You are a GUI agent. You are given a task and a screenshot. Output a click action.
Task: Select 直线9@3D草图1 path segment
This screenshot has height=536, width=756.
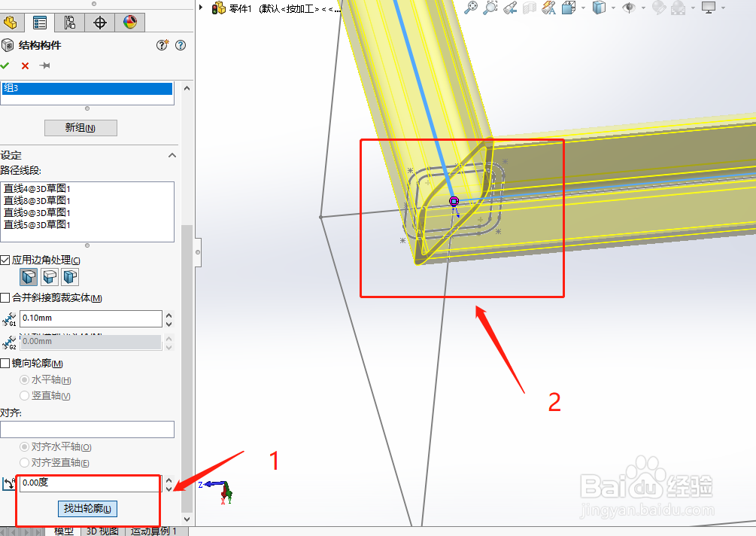click(37, 213)
